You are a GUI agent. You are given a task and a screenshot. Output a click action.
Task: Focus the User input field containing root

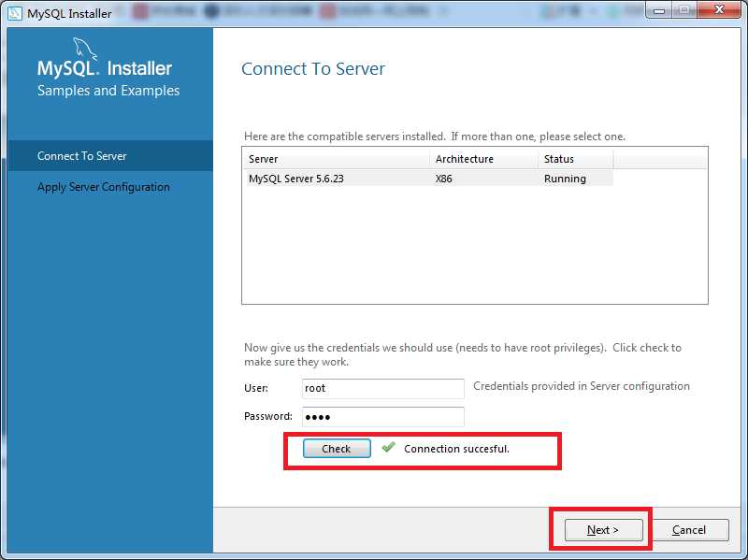[383, 388]
